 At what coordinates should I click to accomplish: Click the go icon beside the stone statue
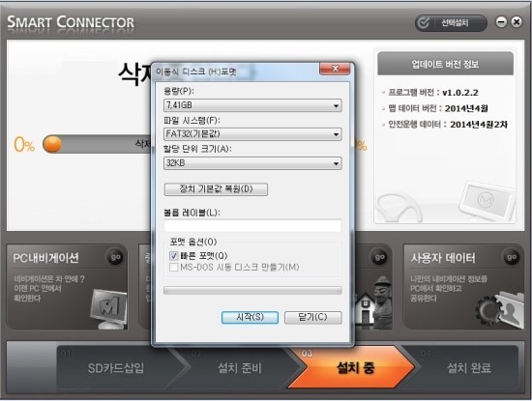point(379,257)
